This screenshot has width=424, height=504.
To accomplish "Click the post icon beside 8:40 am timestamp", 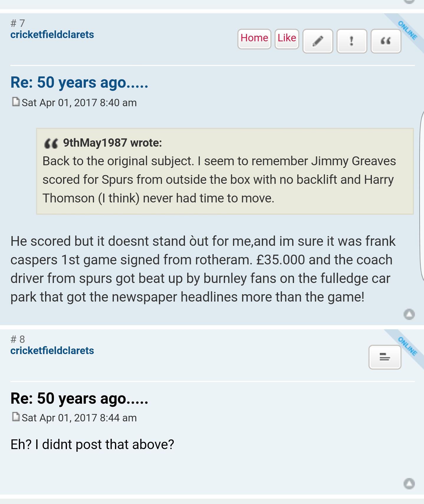I will [16, 102].
